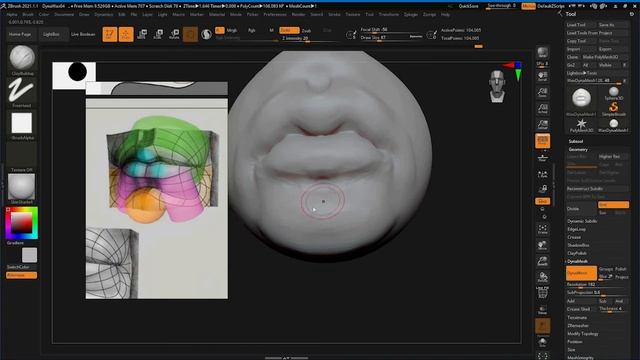Image resolution: width=640 pixels, height=360 pixels.
Task: Open the Preferences menu
Action: tap(275, 14)
